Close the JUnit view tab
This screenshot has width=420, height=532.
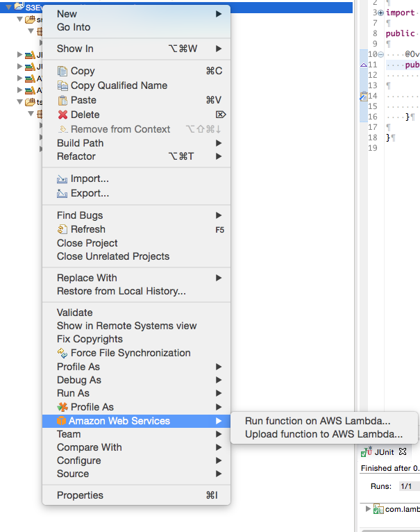pos(403,451)
